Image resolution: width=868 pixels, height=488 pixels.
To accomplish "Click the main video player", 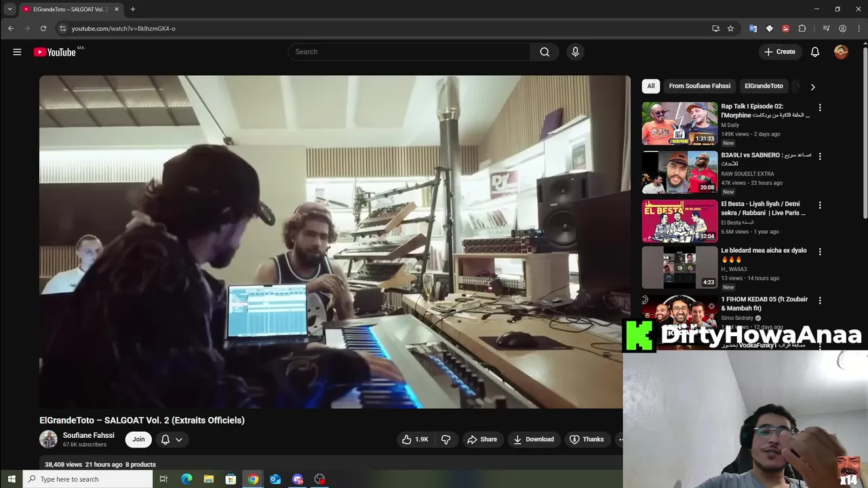I will pos(334,241).
